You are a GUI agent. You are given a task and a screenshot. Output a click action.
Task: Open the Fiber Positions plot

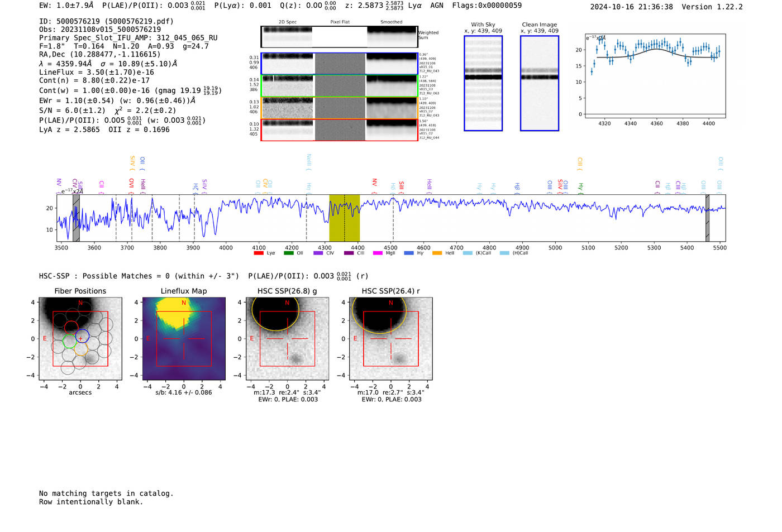point(80,339)
